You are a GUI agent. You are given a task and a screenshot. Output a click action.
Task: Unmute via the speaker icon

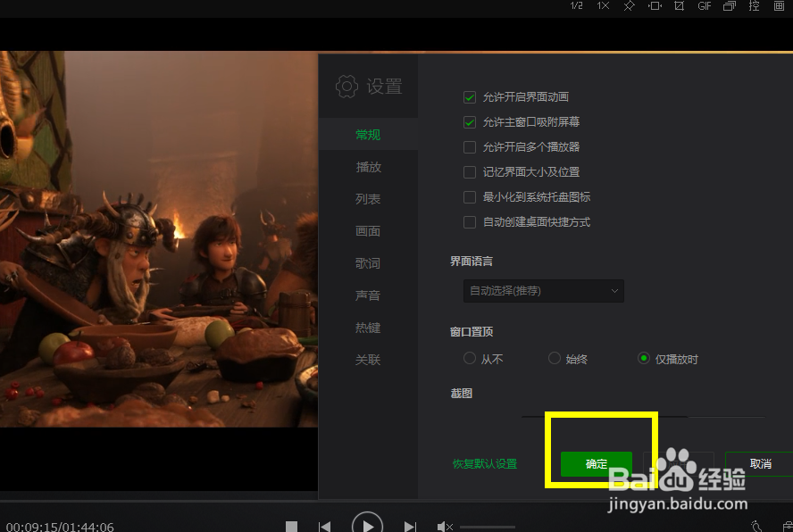pyautogui.click(x=444, y=527)
